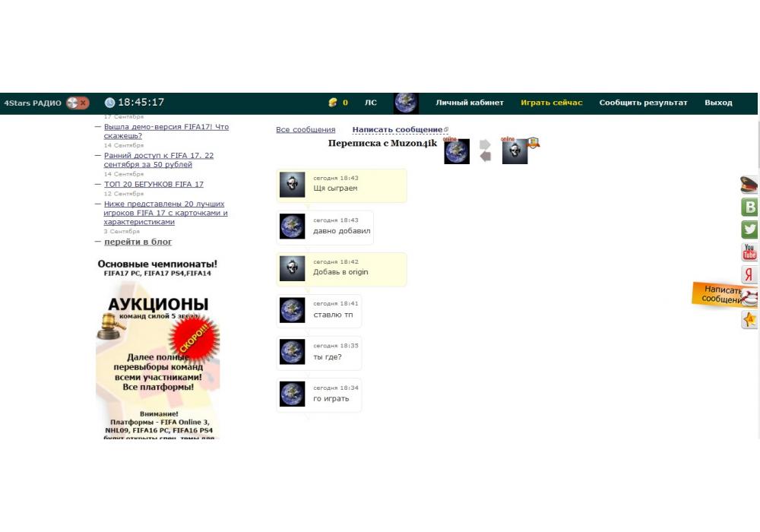Click the Earth avatar next to Переписка с Muzon4ik
The width and height of the screenshot is (760, 532).
(457, 151)
